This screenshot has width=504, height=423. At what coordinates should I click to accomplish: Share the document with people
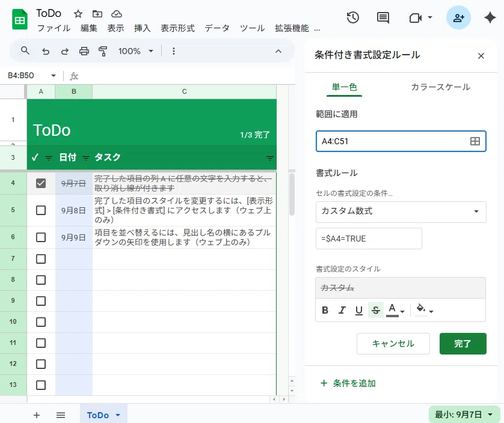tap(458, 17)
